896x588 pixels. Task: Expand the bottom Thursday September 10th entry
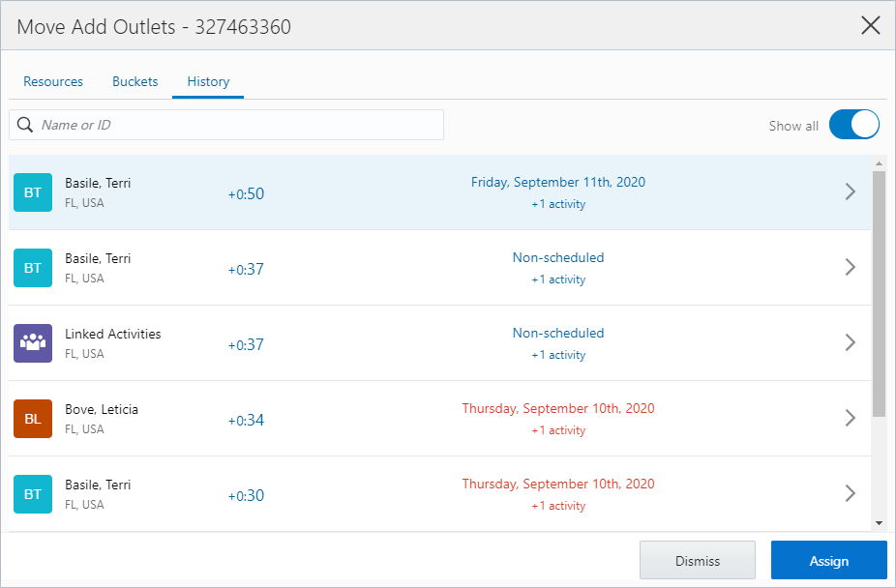coord(851,493)
